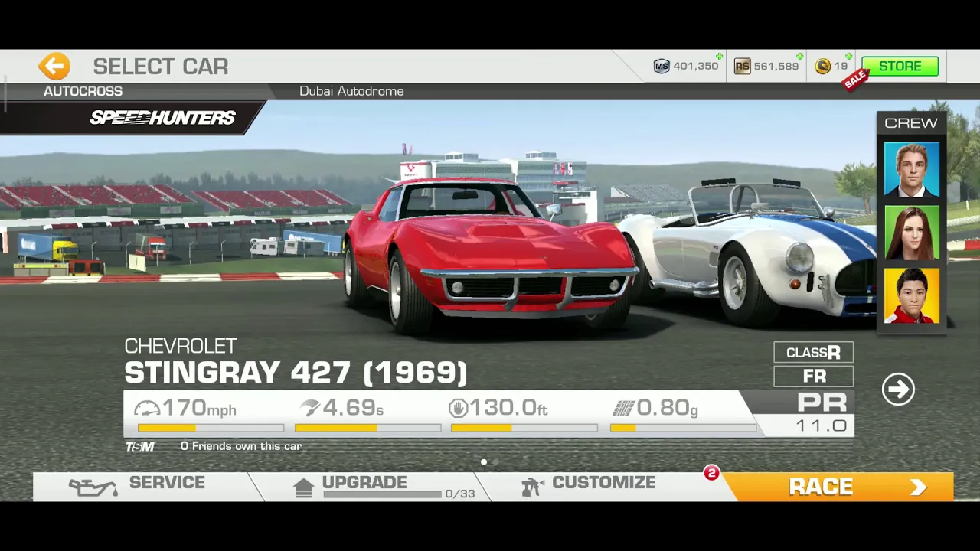Click the oil can service icon
The height and width of the screenshot is (551, 980).
coord(93,487)
